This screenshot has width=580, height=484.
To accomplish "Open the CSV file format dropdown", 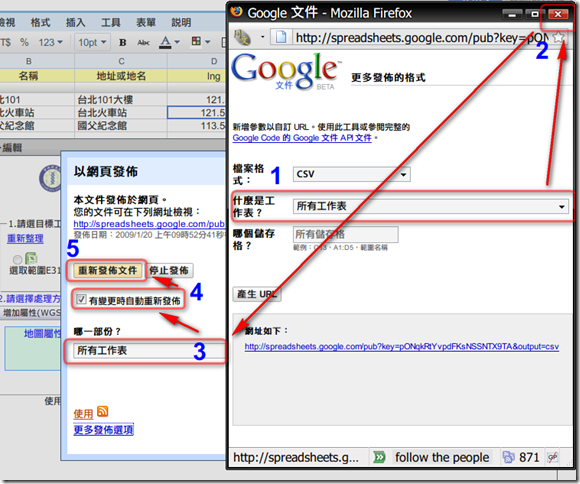I will coord(351,174).
